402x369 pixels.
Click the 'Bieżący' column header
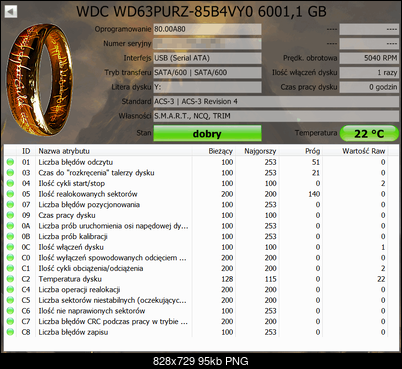point(221,151)
